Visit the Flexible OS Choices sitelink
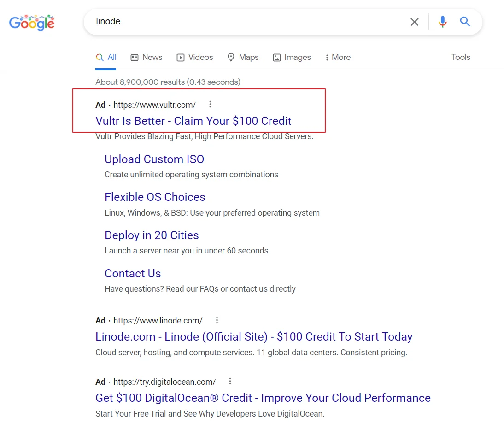This screenshot has height=429, width=504. 155,197
